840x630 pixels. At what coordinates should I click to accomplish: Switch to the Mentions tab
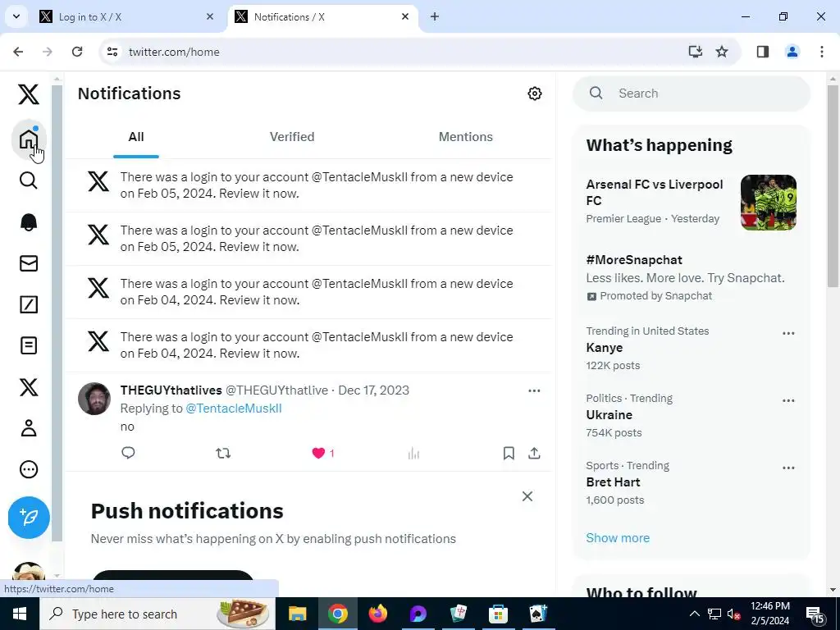click(466, 137)
